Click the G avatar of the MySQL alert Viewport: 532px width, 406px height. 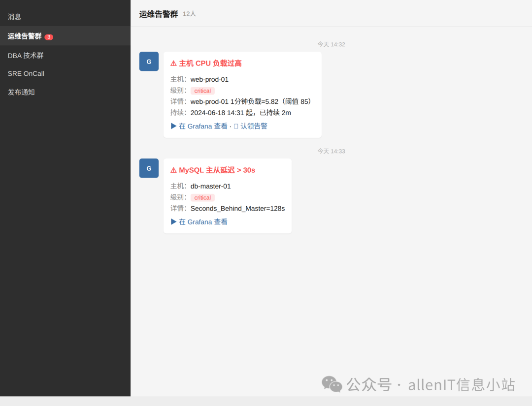(149, 168)
